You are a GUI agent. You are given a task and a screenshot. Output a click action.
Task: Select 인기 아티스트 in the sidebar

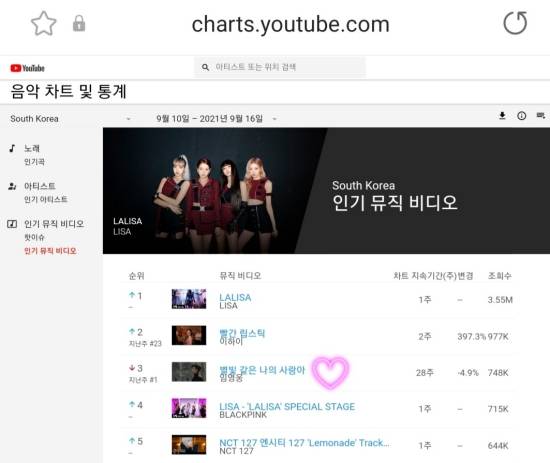(x=46, y=199)
